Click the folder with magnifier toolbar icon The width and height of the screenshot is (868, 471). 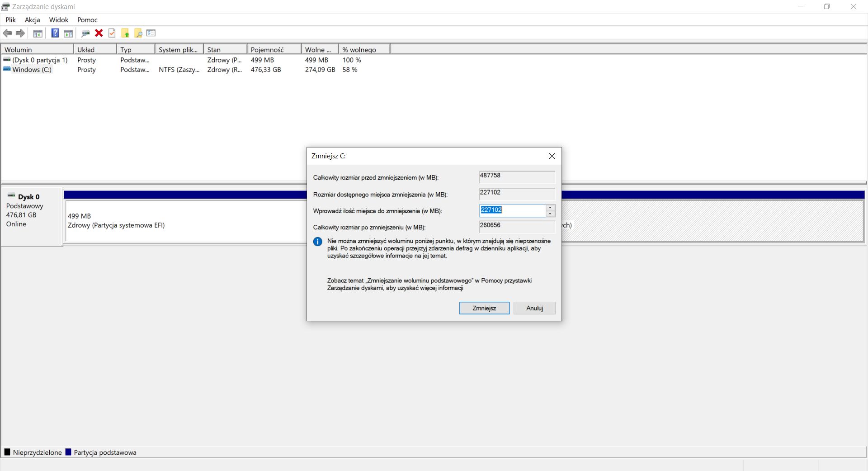pyautogui.click(x=138, y=33)
